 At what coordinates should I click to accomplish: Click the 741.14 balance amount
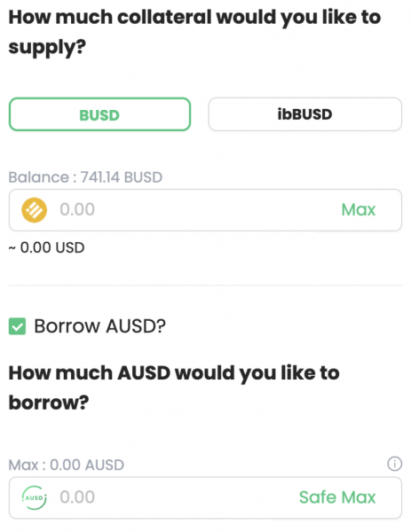point(99,177)
